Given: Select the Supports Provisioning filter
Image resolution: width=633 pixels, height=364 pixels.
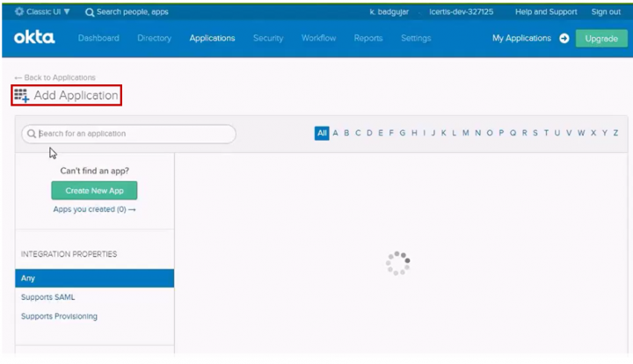Looking at the screenshot, I should tap(59, 317).
